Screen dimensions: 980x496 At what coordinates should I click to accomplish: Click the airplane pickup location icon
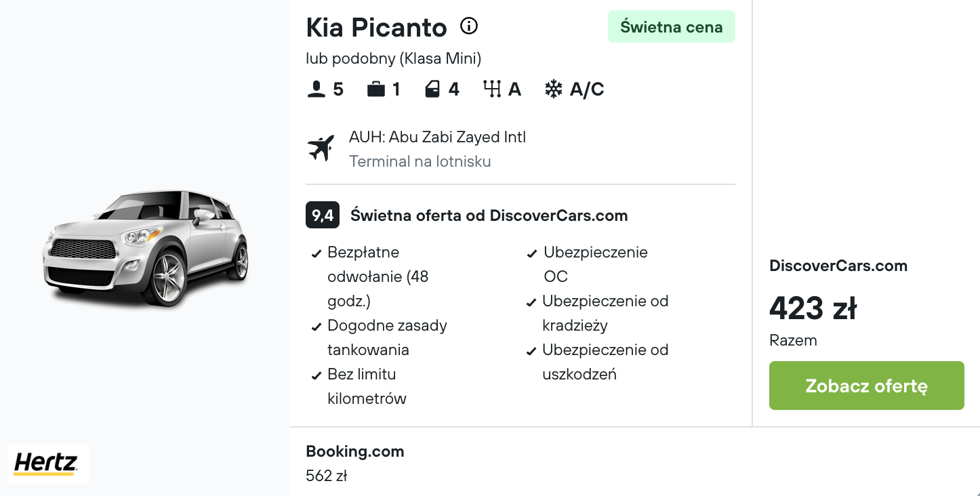[321, 148]
